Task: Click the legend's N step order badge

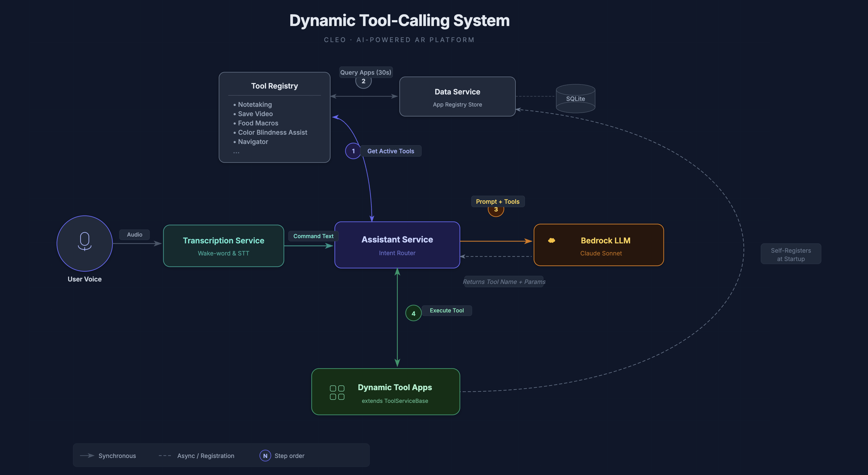Action: pos(265,455)
